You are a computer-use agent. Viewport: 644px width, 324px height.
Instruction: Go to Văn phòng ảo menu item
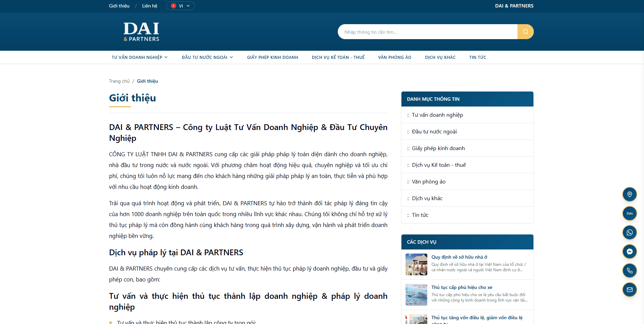[x=395, y=57]
